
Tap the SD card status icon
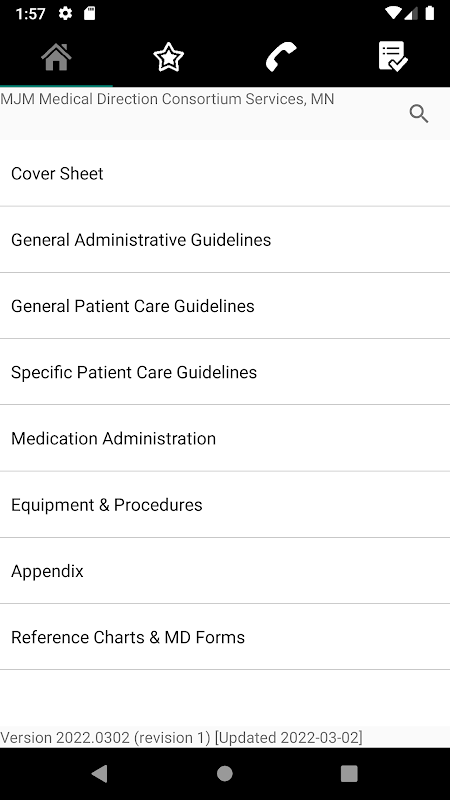point(90,13)
